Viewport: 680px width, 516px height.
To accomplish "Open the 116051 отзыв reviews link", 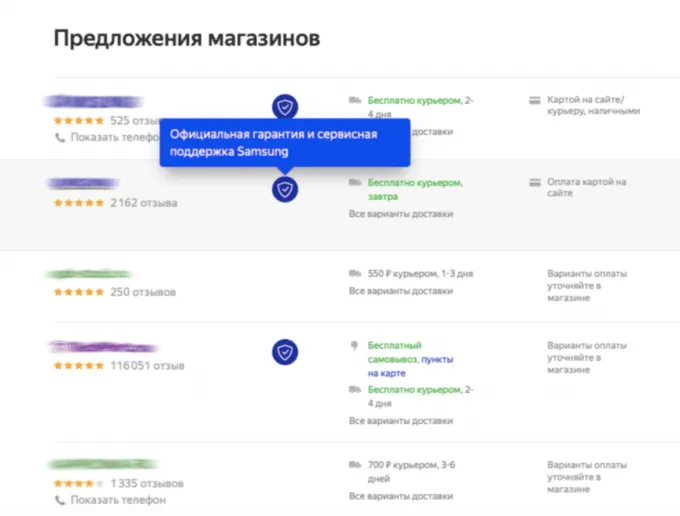I will tap(147, 366).
